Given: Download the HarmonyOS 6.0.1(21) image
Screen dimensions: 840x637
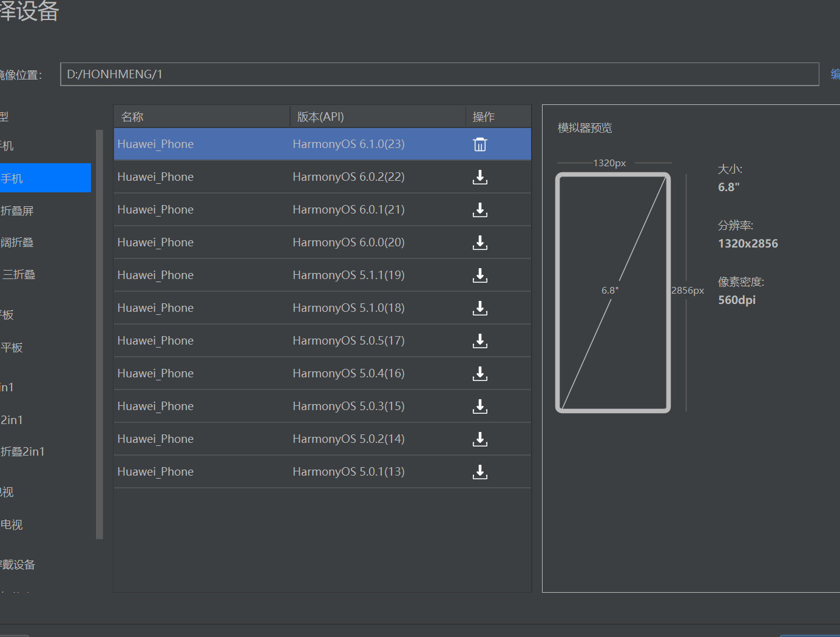Looking at the screenshot, I should coord(480,210).
